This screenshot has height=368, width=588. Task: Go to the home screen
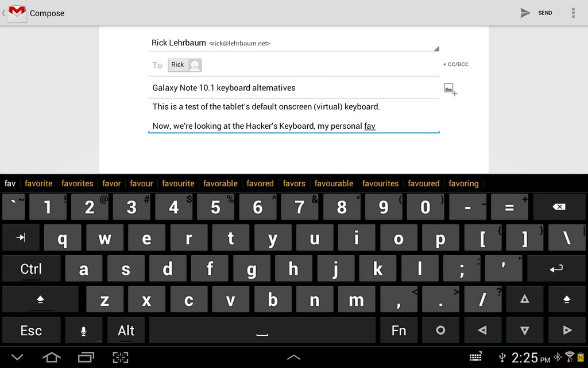click(52, 357)
